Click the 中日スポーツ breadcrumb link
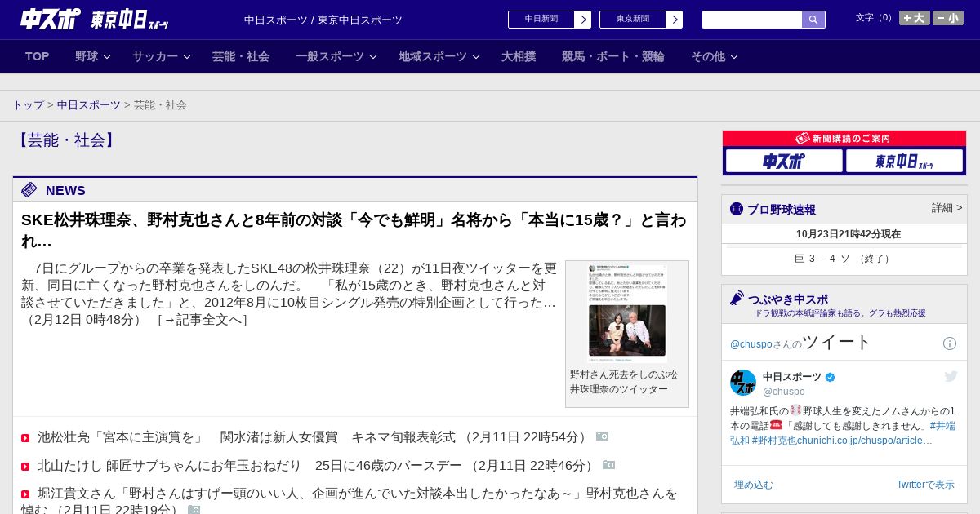980x514 pixels. 89,105
